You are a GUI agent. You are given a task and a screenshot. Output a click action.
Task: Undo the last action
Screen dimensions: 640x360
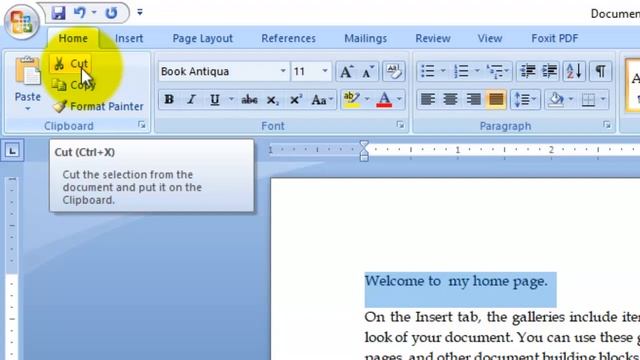pos(80,13)
